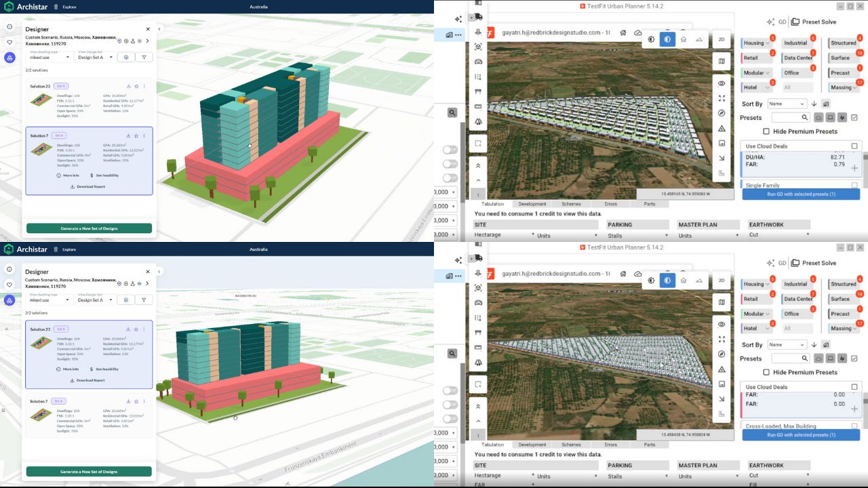The image size is (868, 488).
Task: Collapse Designer panel chevron in upper Archistar
Action: 159,29
